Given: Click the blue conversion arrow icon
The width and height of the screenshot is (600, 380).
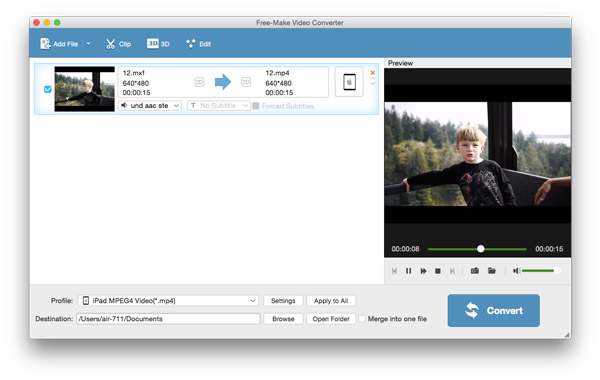Looking at the screenshot, I should [223, 82].
